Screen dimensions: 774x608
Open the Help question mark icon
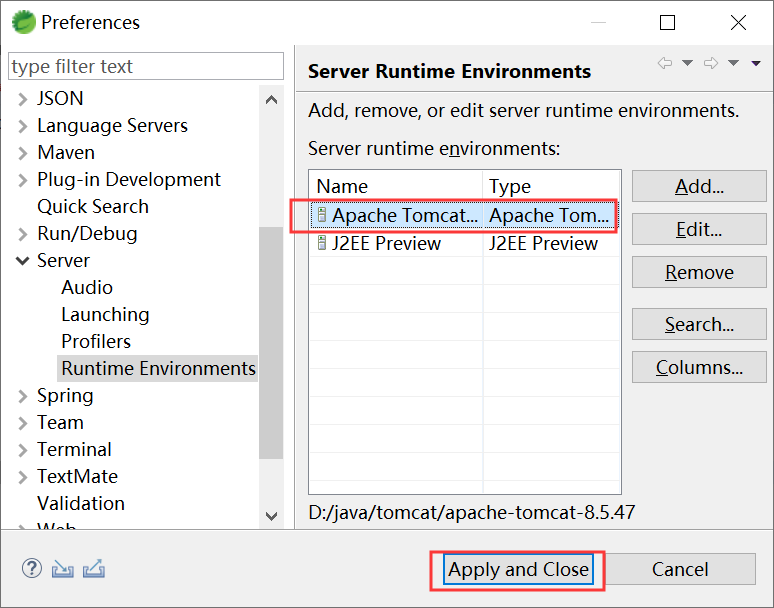pos(32,569)
